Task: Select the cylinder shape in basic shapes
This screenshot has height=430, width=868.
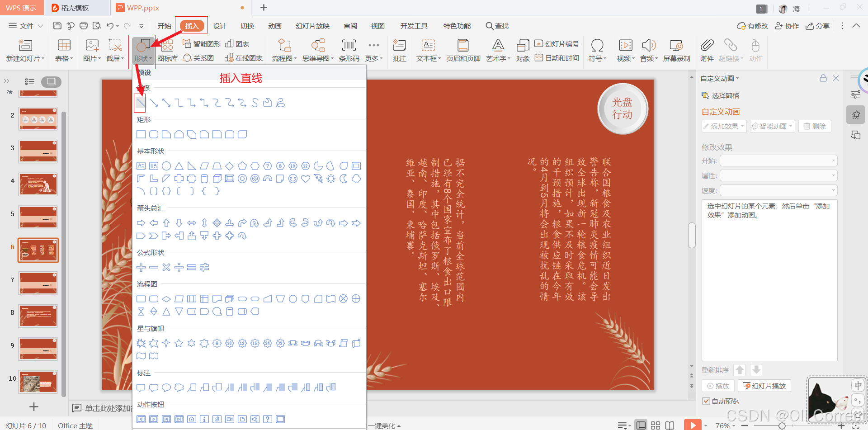Action: click(x=204, y=179)
